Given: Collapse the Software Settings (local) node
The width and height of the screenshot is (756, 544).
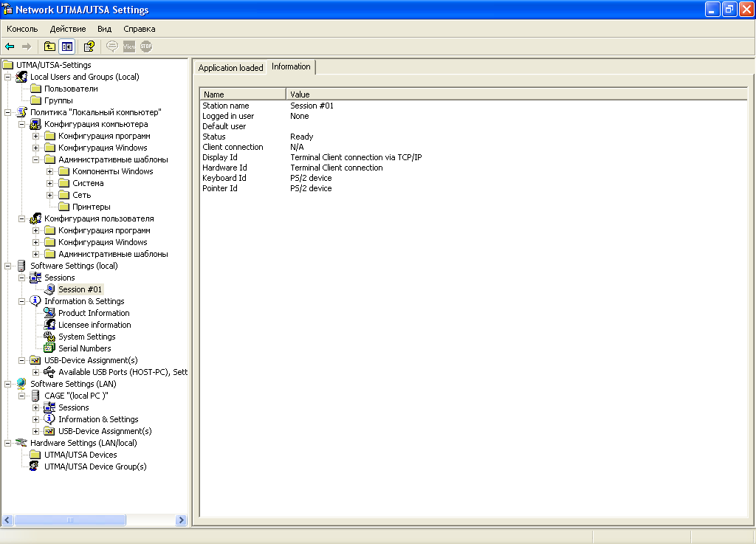Looking at the screenshot, I should pyautogui.click(x=7, y=266).
